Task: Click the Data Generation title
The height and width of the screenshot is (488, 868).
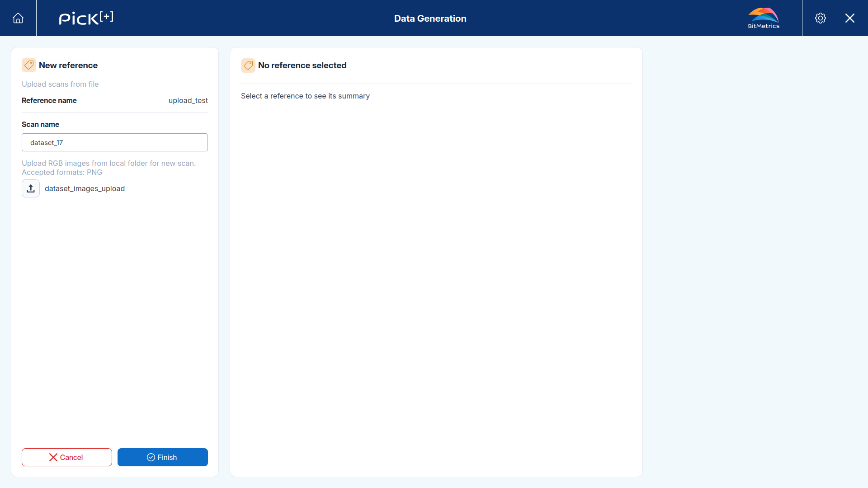Action: [x=430, y=19]
